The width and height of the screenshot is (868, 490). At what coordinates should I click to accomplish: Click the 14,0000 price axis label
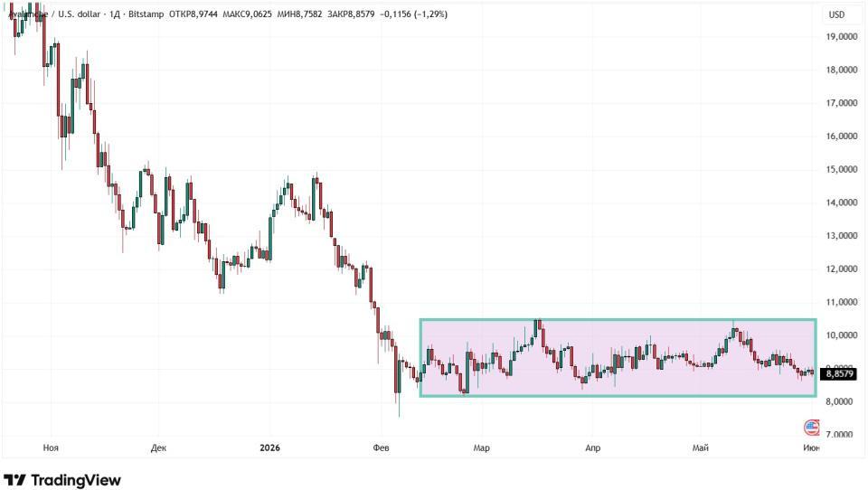tap(842, 203)
